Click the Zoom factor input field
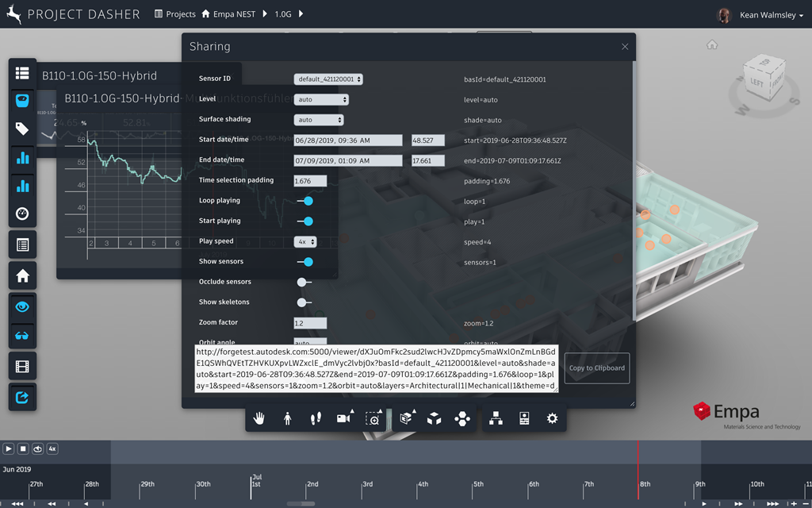Screen dimensions: 812x508 pyautogui.click(x=310, y=323)
